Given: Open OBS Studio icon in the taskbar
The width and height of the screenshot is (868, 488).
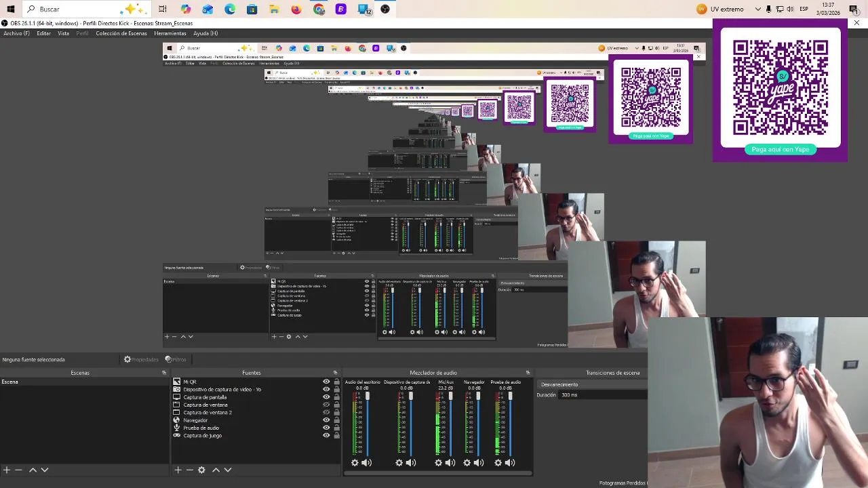Looking at the screenshot, I should (x=385, y=9).
